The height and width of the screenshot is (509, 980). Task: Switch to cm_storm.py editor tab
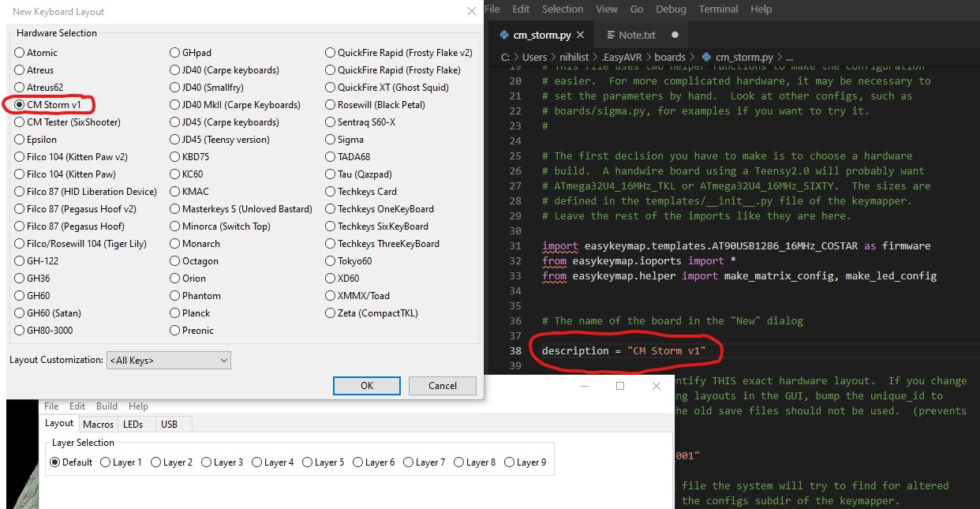[x=542, y=35]
